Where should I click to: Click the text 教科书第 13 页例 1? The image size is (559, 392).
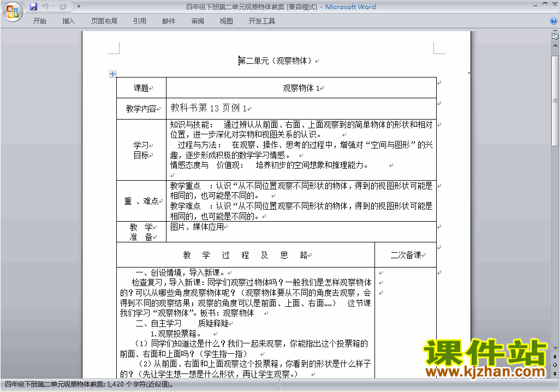click(x=209, y=108)
